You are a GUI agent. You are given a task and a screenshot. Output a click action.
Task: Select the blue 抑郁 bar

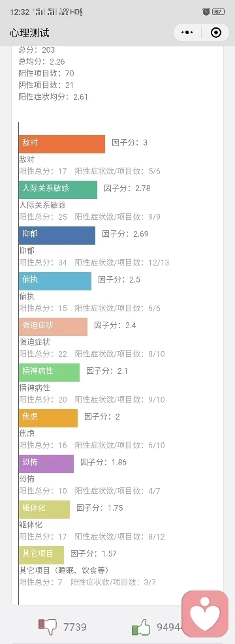(x=57, y=236)
